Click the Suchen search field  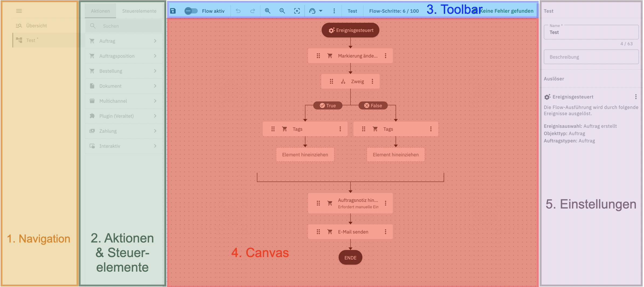[124, 26]
